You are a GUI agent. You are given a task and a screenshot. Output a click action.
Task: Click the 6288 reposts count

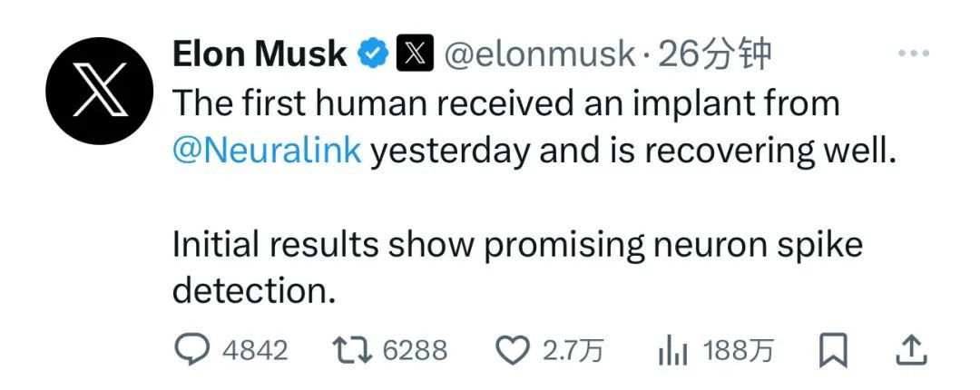coord(415,351)
